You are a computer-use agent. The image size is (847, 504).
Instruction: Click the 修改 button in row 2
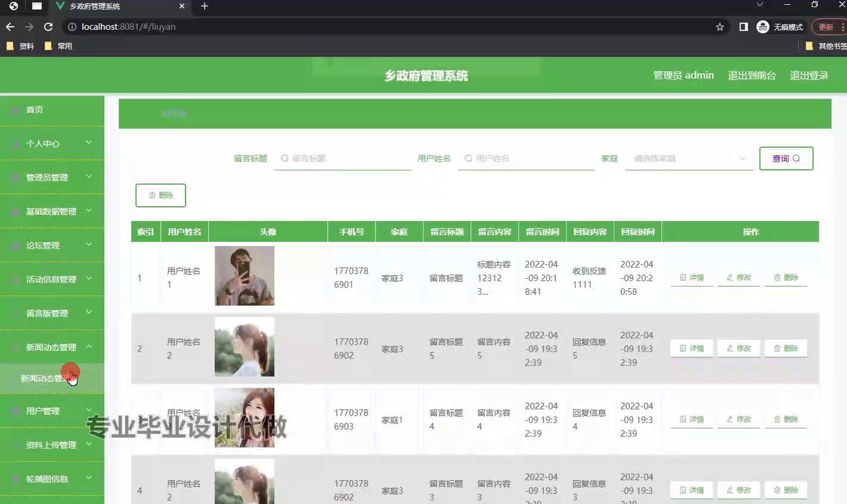(x=739, y=348)
